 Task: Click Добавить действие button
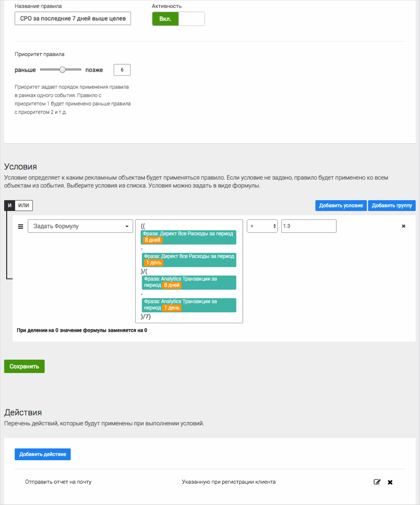(x=43, y=454)
